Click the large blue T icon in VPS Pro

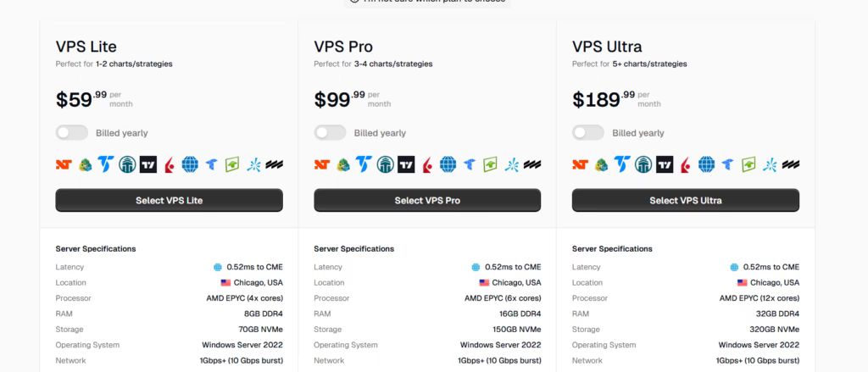pyautogui.click(x=364, y=164)
